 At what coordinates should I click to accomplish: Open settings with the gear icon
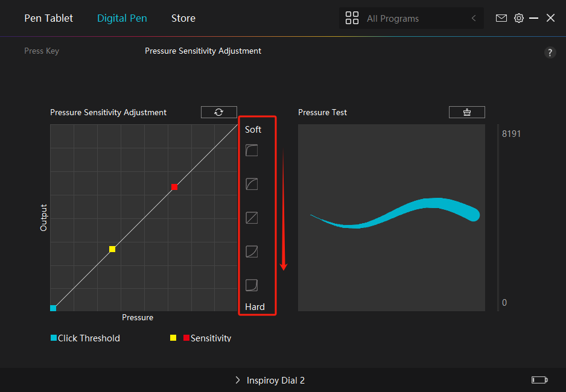pyautogui.click(x=518, y=18)
